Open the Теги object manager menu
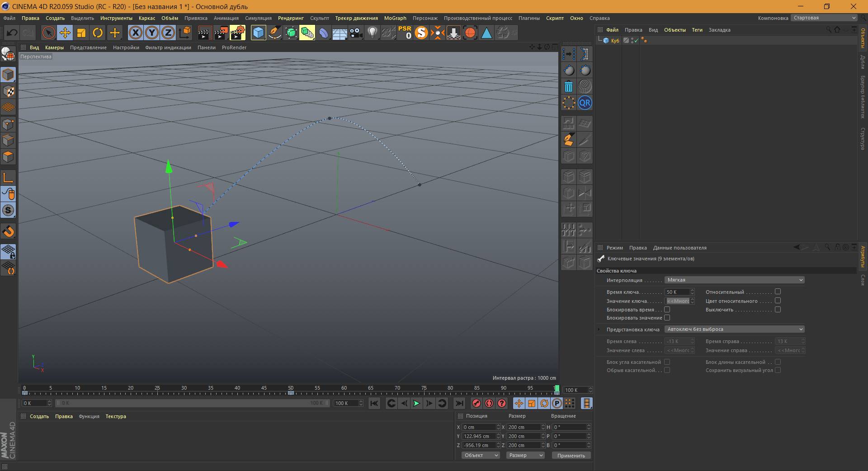This screenshot has width=868, height=471. (x=697, y=30)
